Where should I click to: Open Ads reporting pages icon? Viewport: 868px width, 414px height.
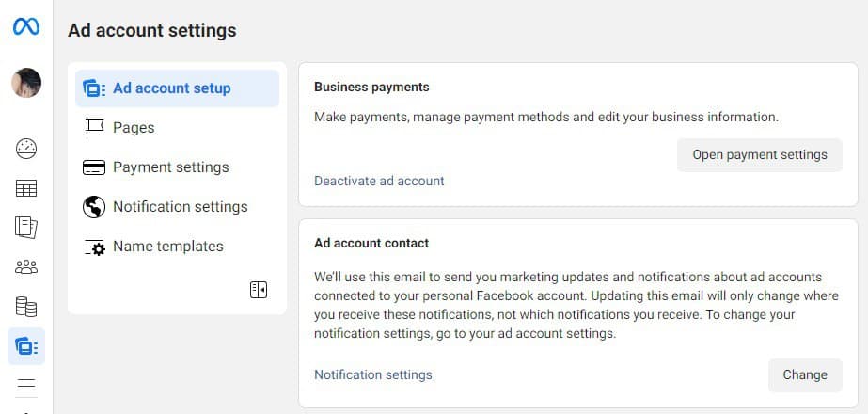(x=26, y=228)
